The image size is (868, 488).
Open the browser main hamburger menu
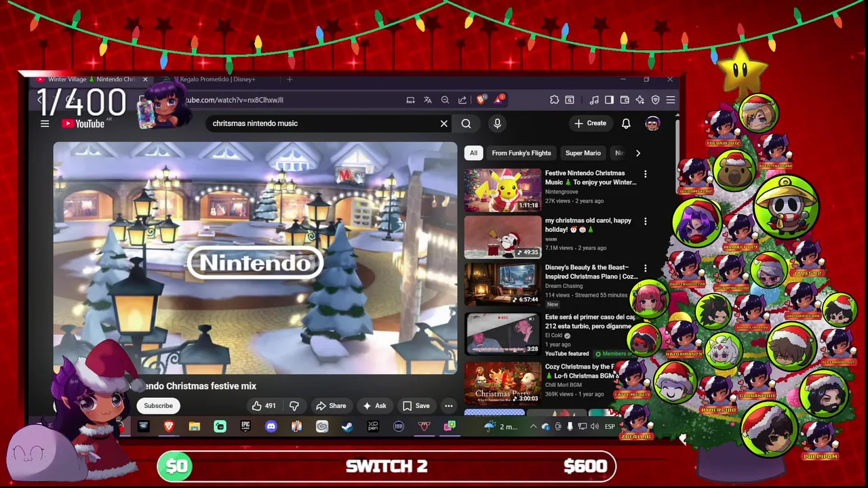(671, 100)
